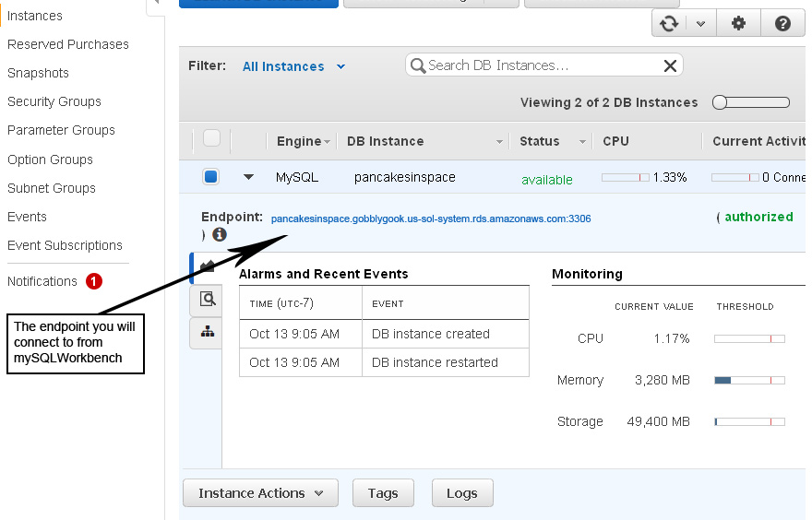
Task: Collapse the sidebar with the arrow handle
Action: 156,3
